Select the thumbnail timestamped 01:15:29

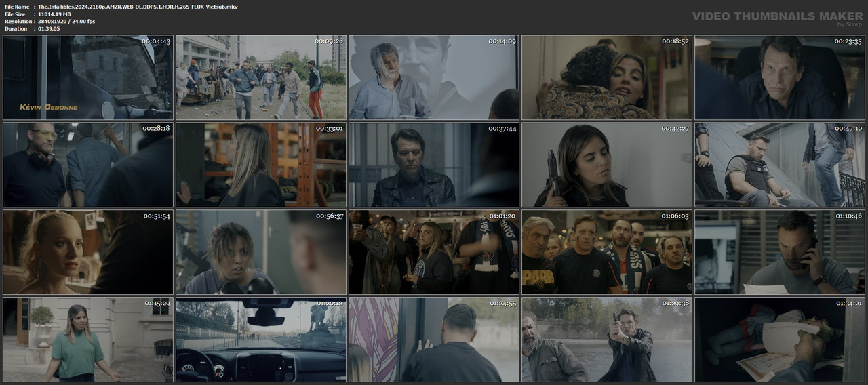[x=88, y=340]
